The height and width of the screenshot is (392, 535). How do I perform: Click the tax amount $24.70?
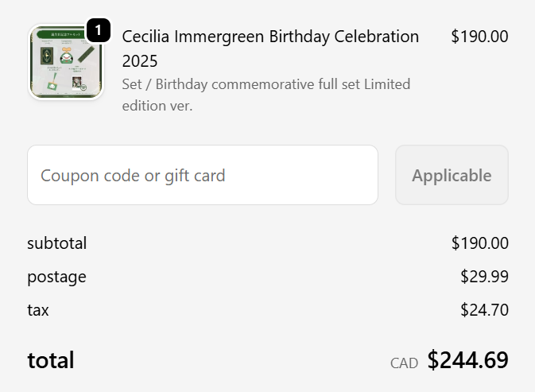(484, 310)
